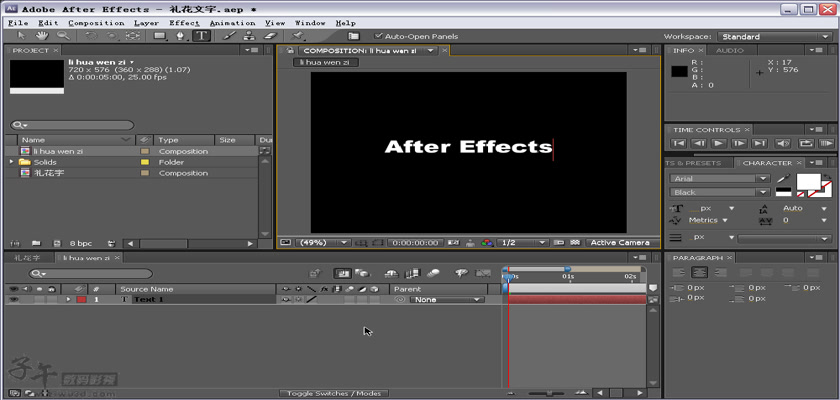Click the RAM Preview button in Time Controls
The width and height of the screenshot is (840, 400).
point(826,143)
